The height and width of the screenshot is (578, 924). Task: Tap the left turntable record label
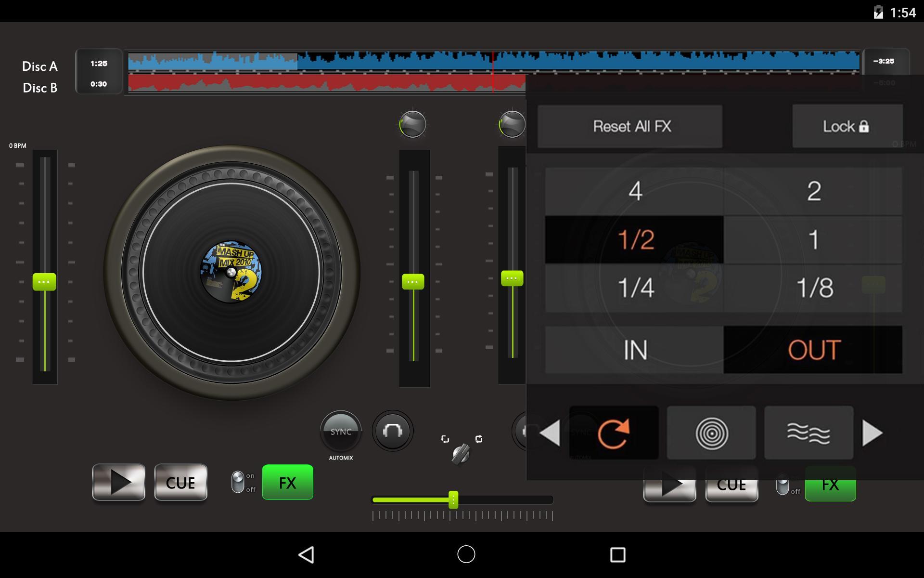pyautogui.click(x=231, y=272)
